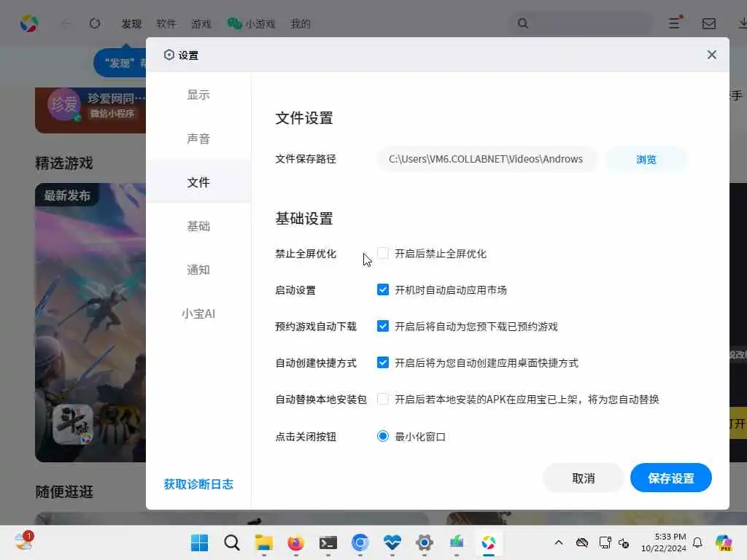
Task: Select the 文件 settings section
Action: coord(198,182)
